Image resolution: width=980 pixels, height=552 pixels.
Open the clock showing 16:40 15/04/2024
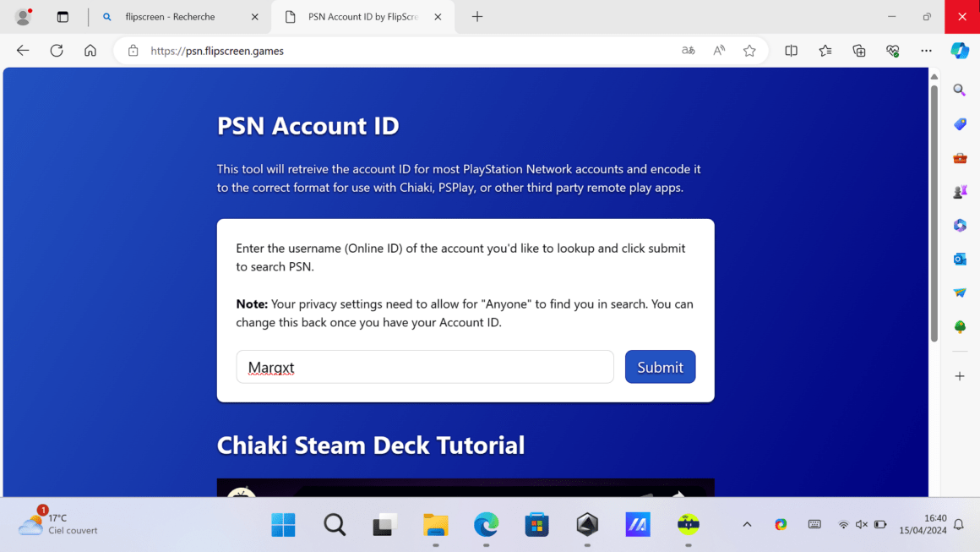tap(923, 524)
